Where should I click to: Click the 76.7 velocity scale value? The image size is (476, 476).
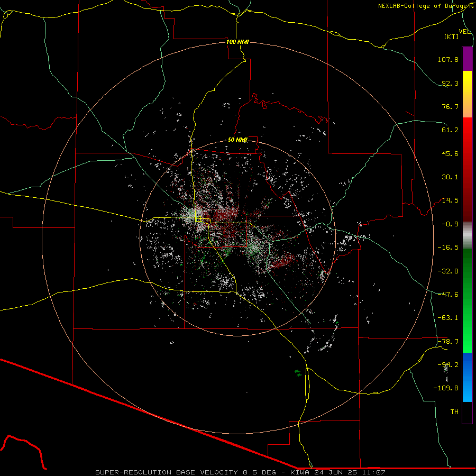pos(450,106)
